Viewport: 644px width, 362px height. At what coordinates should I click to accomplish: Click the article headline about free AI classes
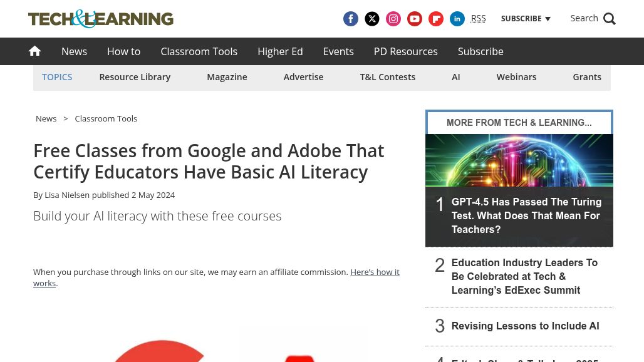[x=209, y=162]
